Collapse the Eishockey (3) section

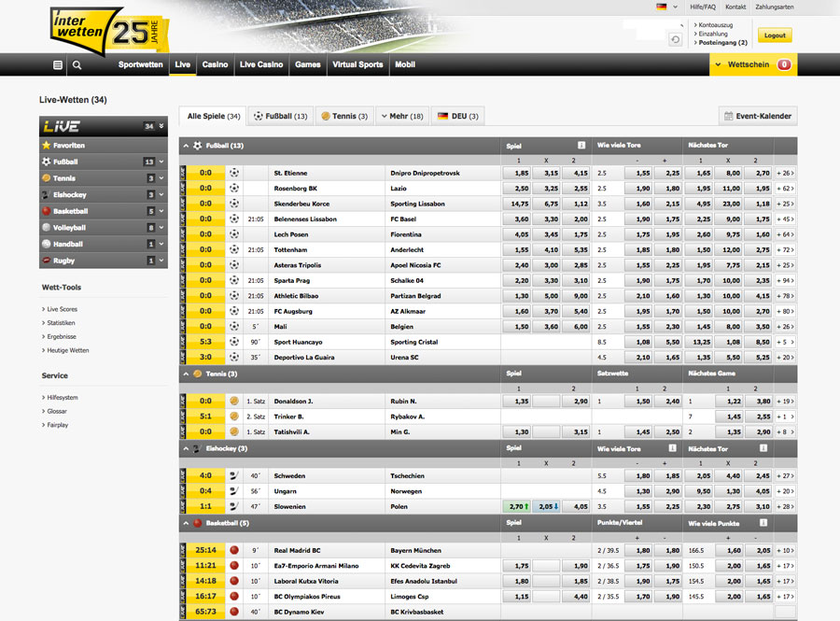186,448
